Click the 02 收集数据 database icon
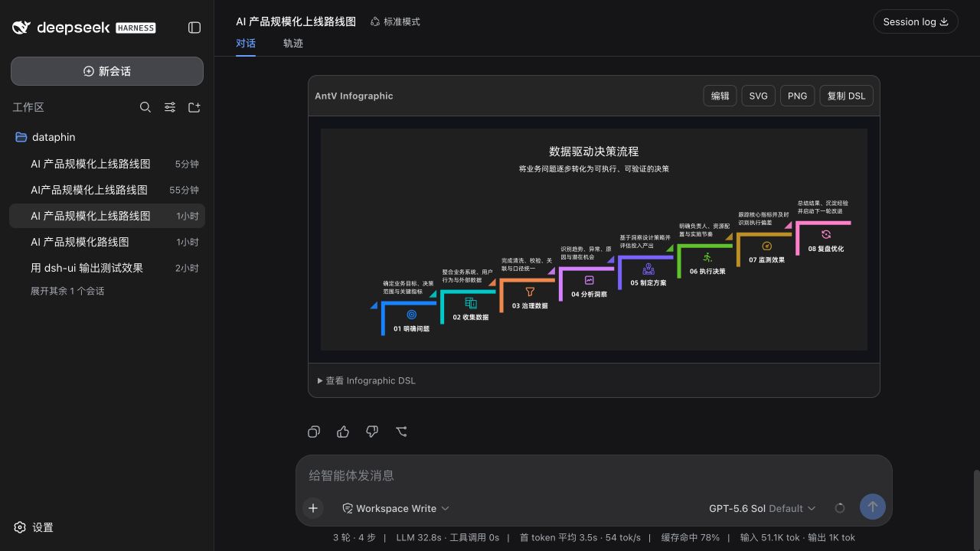This screenshot has width=980, height=551. (471, 303)
